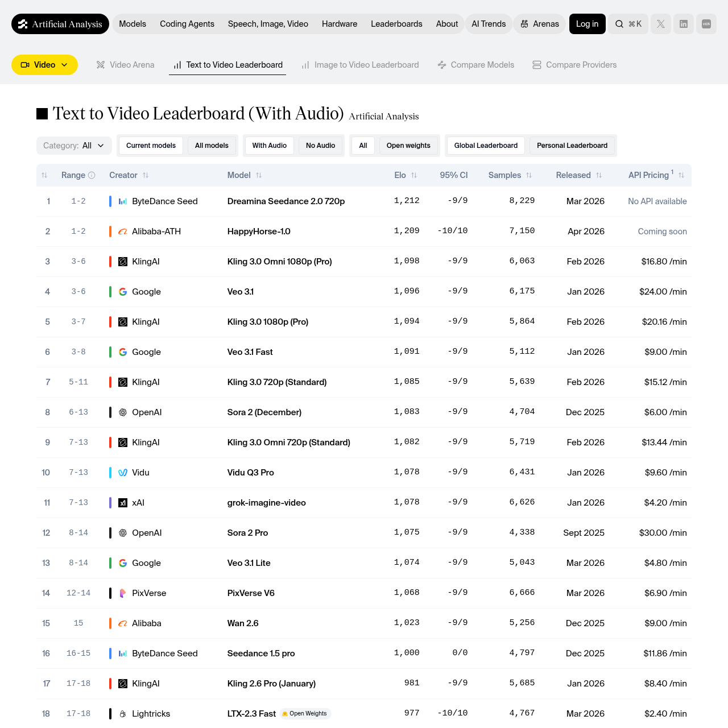The height and width of the screenshot is (728, 728).
Task: Open the AI Trends link
Action: click(x=489, y=24)
